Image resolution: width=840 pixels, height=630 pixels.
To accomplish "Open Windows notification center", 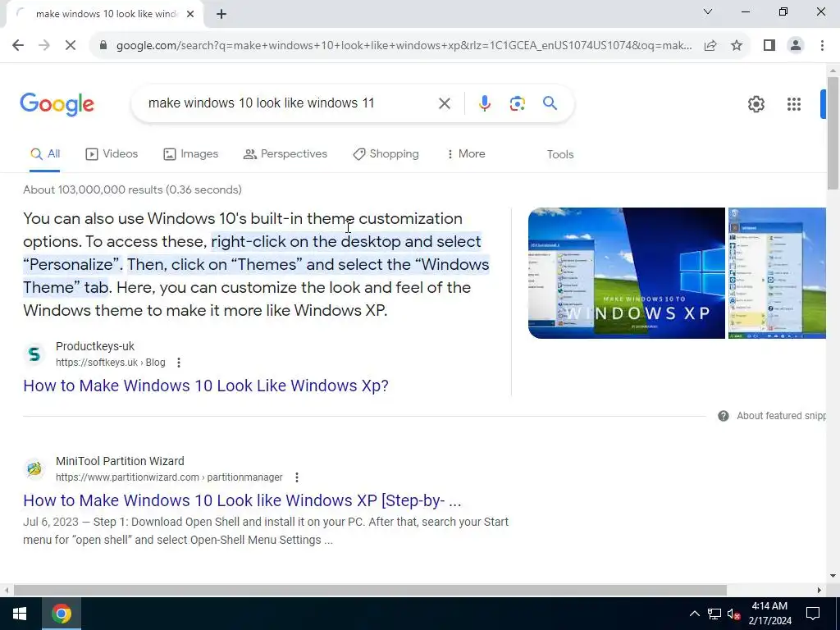I will (x=813, y=614).
